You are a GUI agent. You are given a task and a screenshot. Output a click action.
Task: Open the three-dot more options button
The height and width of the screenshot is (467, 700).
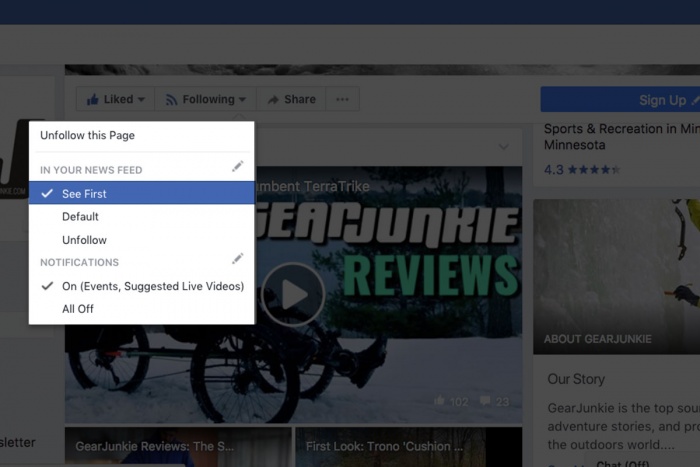pyautogui.click(x=342, y=99)
